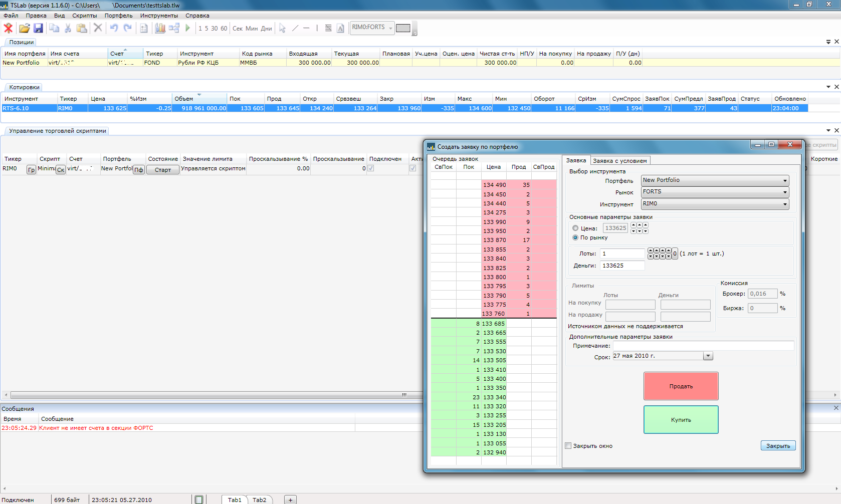Click the green run script play icon
This screenshot has height=504, width=841.
pyautogui.click(x=187, y=28)
